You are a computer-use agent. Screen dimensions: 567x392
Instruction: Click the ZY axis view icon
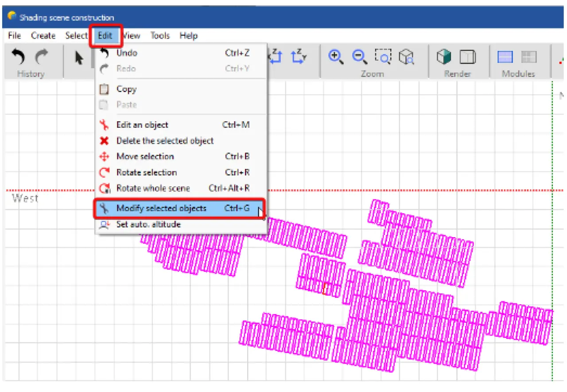(298, 56)
